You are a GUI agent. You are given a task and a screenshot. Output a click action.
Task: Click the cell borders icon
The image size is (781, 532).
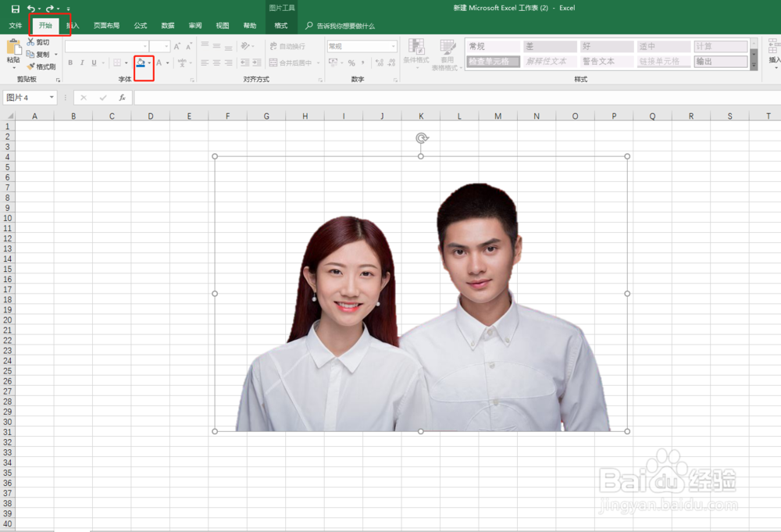[117, 62]
